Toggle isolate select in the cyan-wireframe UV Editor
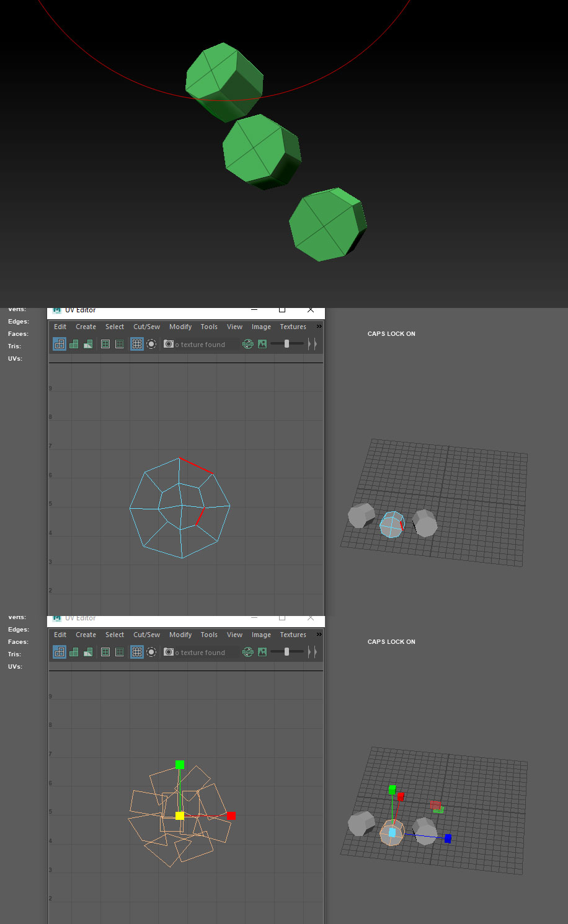The image size is (568, 924). [x=151, y=344]
